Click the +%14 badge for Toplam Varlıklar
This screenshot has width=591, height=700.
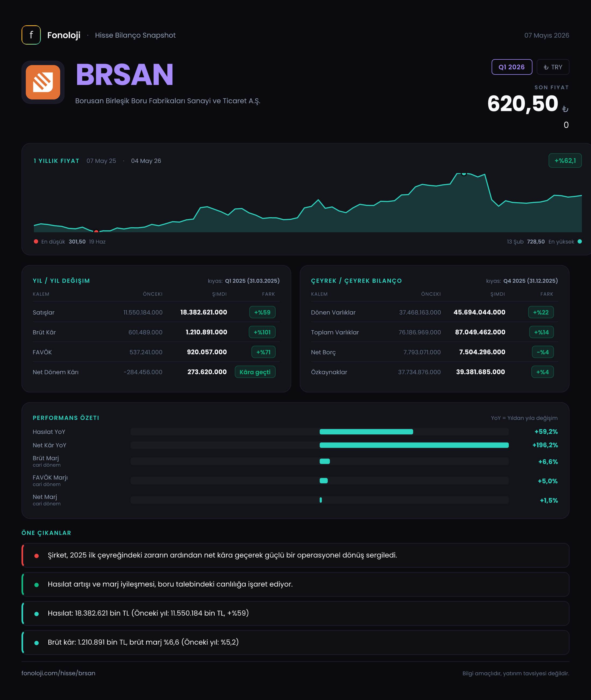[x=541, y=332]
